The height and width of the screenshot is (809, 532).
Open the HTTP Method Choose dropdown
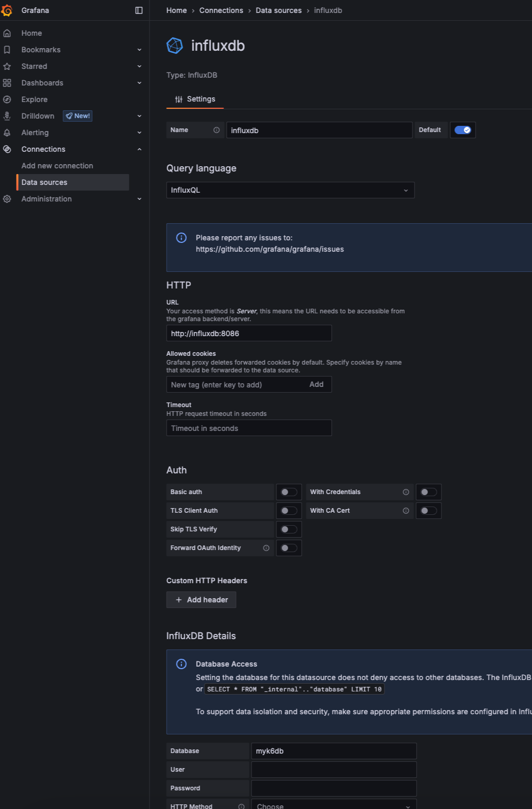click(x=334, y=805)
